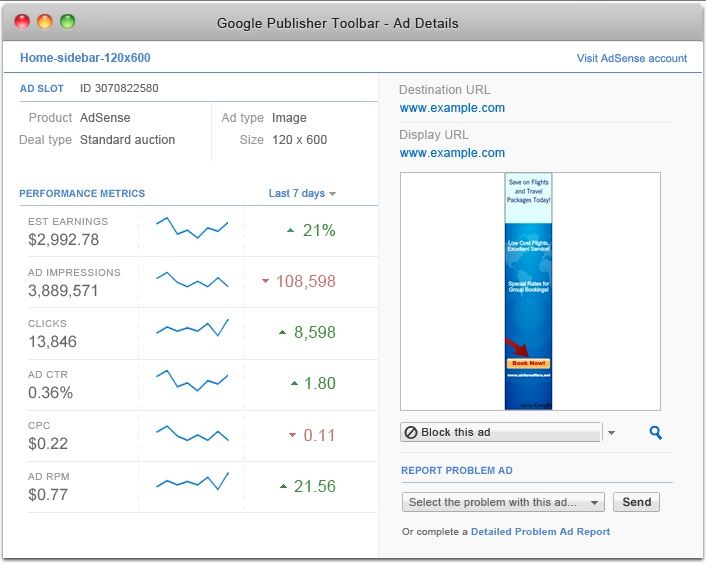This screenshot has width=706, height=565.
Task: Click the Ad CTR sparkline chart
Action: 192,380
